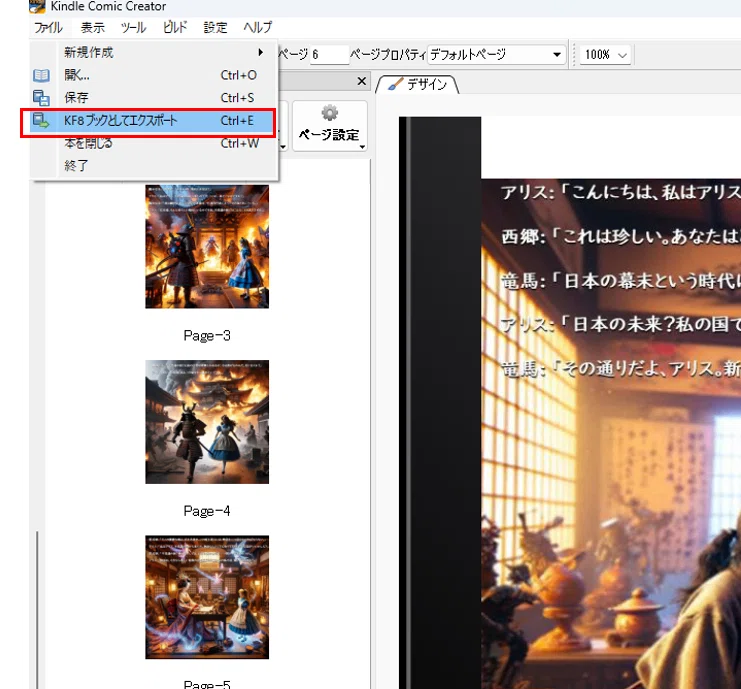Click the Page-4 label text

point(207,511)
